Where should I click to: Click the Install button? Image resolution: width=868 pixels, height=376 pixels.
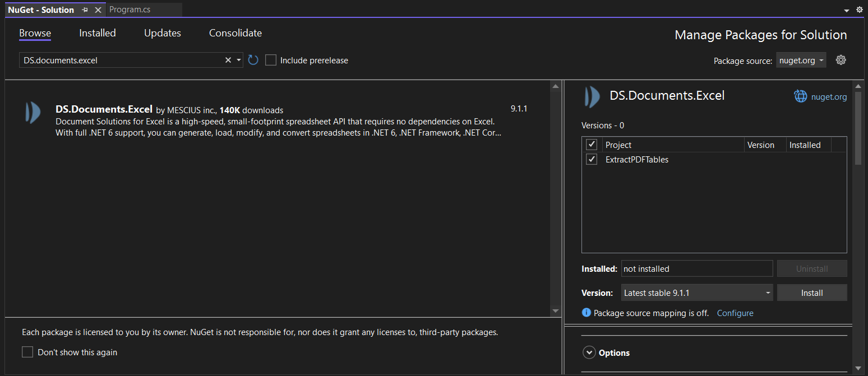tap(812, 293)
